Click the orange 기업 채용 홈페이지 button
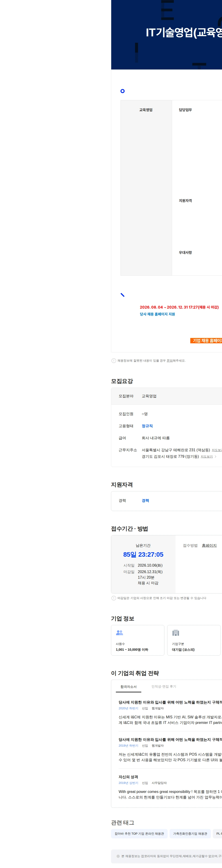 [206, 340]
